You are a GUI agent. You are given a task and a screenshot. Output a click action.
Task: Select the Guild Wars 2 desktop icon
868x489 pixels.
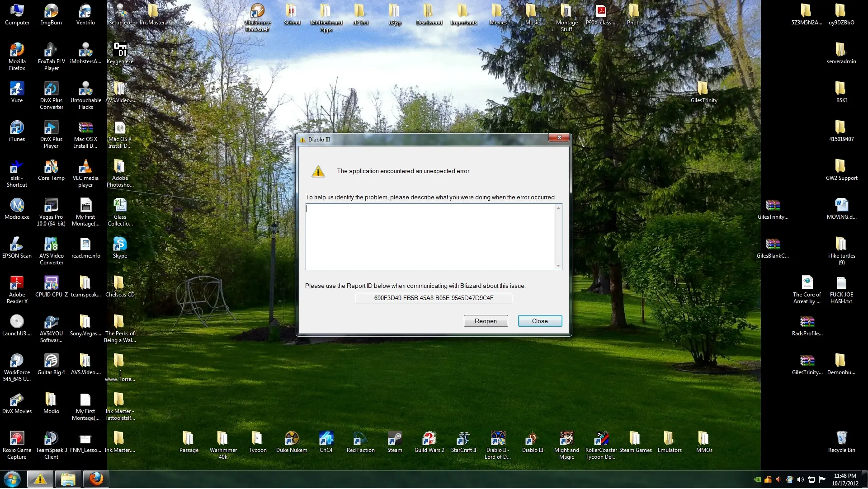[429, 439]
